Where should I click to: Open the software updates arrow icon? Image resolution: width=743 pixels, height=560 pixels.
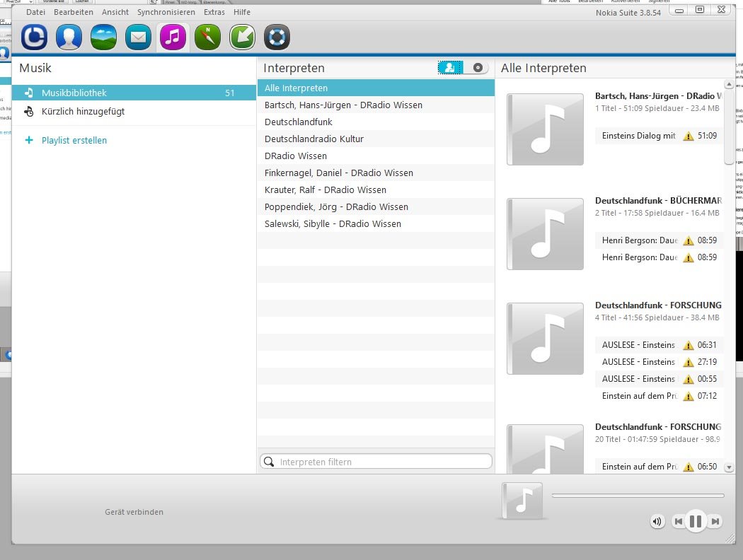coord(242,37)
